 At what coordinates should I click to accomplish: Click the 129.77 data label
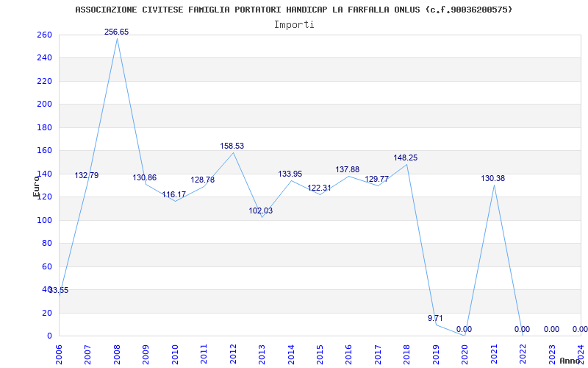377,180
